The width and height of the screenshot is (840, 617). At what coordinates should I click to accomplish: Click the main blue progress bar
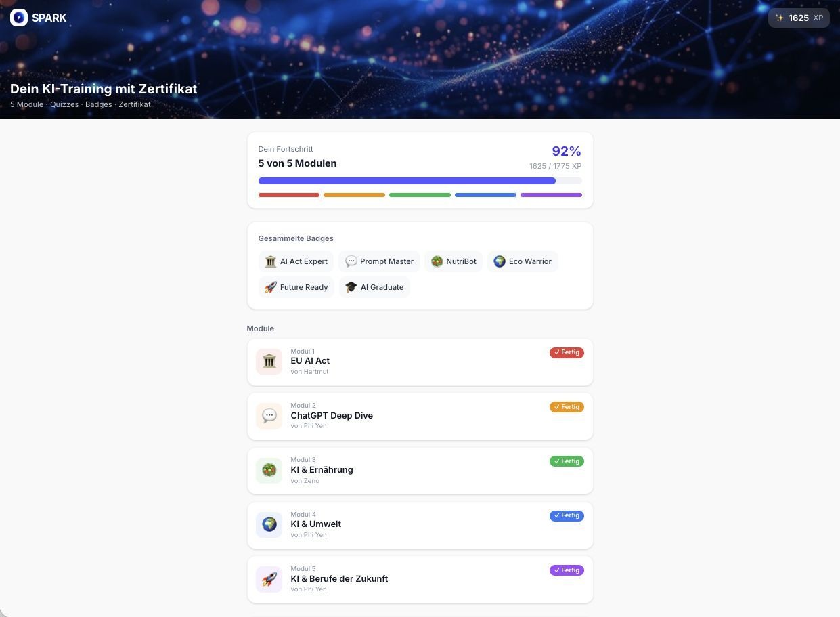click(420, 181)
